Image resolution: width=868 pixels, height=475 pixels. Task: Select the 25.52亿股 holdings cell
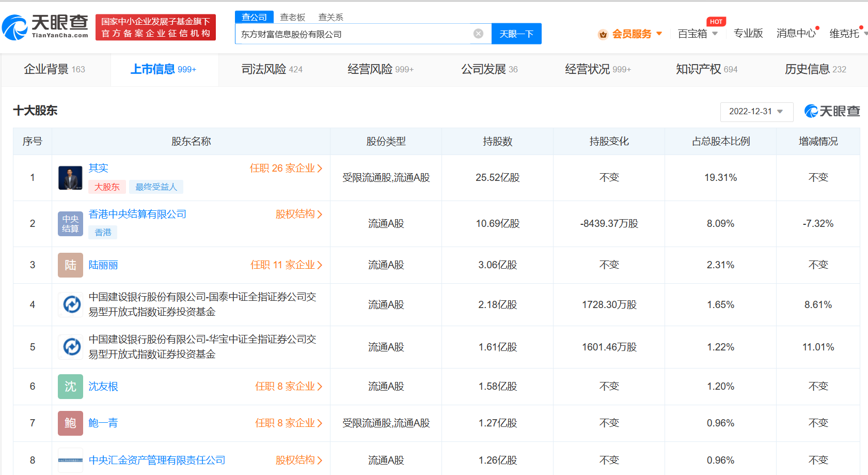tap(498, 178)
